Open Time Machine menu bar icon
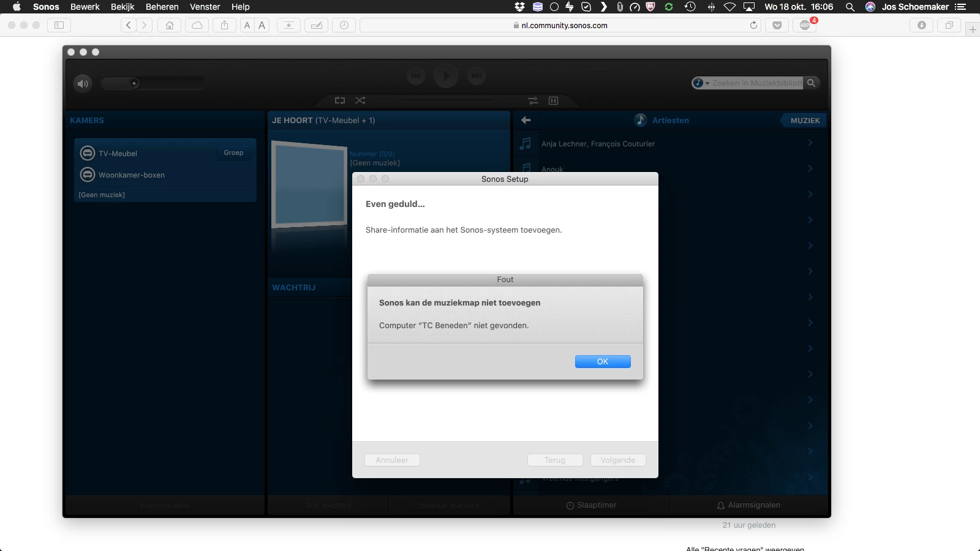 click(690, 7)
